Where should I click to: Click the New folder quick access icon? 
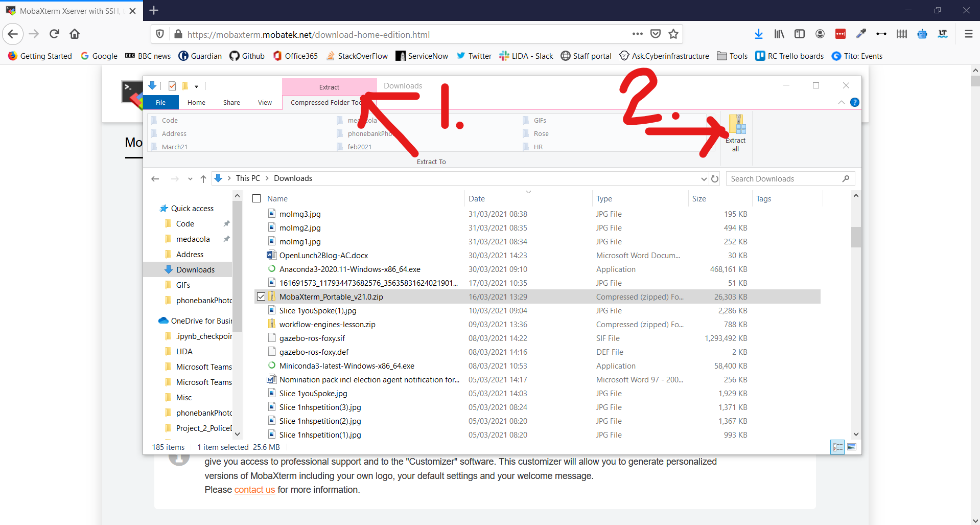click(185, 86)
